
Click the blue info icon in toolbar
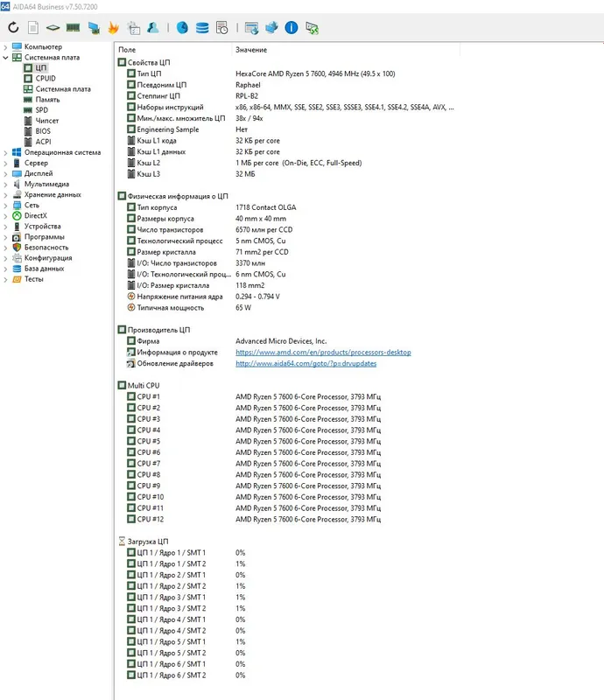[x=291, y=28]
